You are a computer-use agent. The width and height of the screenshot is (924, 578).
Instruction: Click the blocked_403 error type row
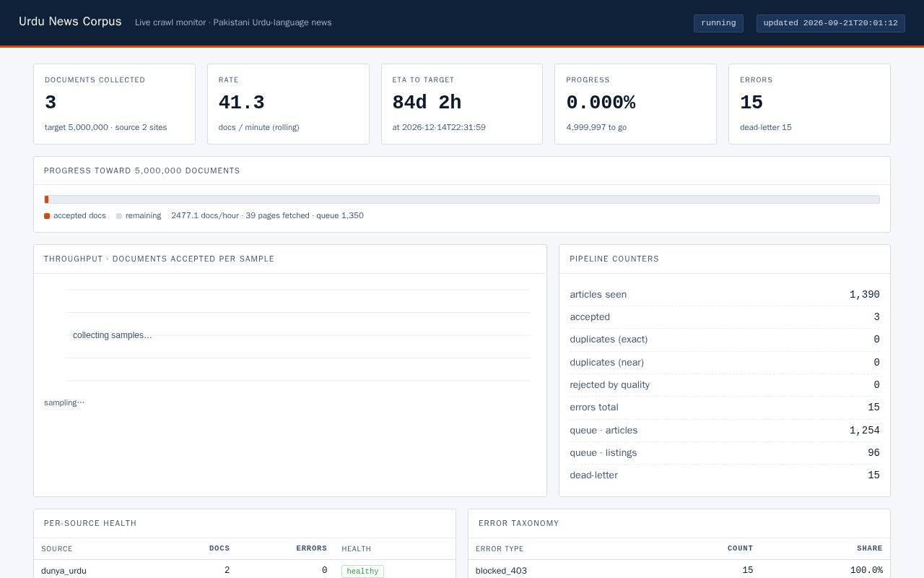pos(679,571)
